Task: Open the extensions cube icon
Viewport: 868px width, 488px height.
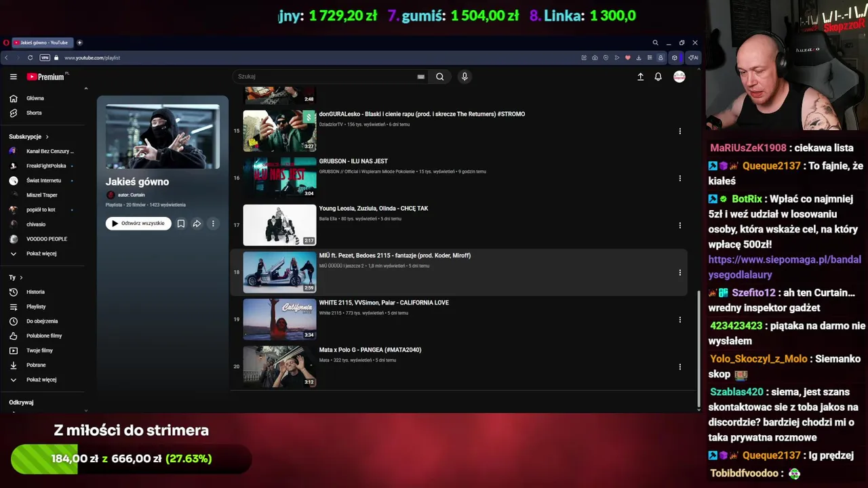Action: point(674,58)
